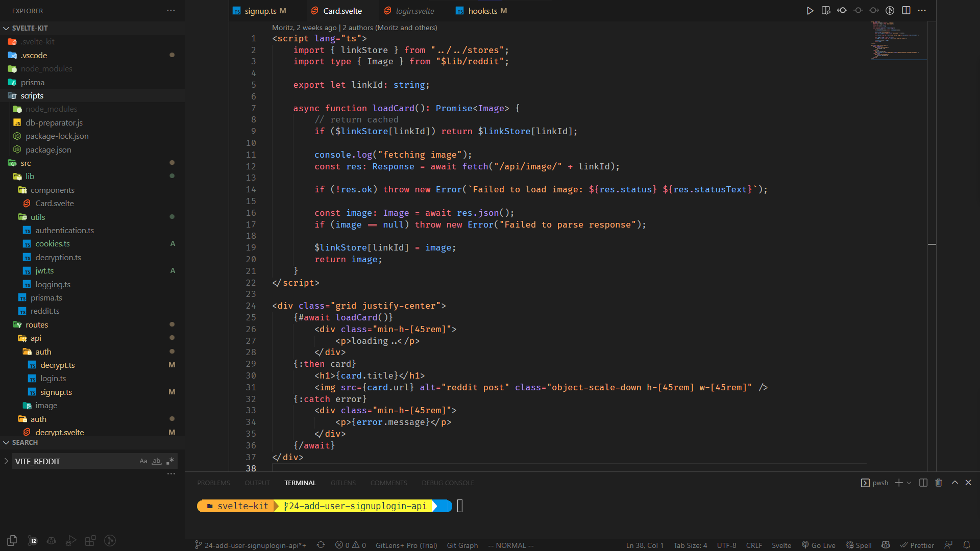Open editor More Actions ellipsis
Screen dimensions: 980x551
coord(922,11)
